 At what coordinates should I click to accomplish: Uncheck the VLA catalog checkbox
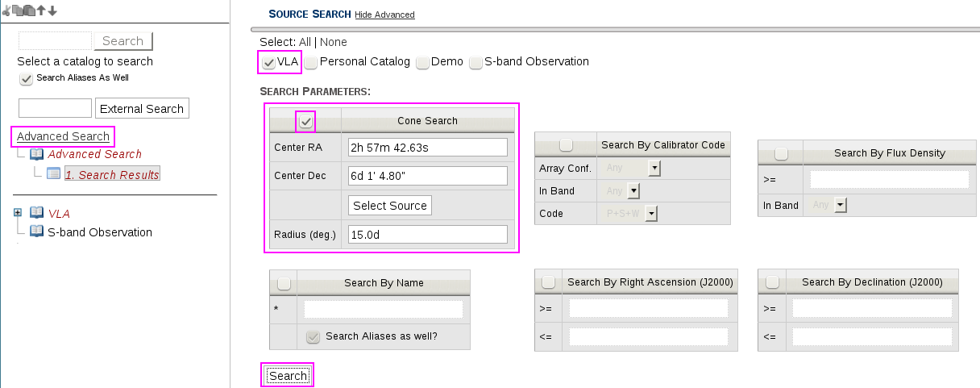pos(269,62)
